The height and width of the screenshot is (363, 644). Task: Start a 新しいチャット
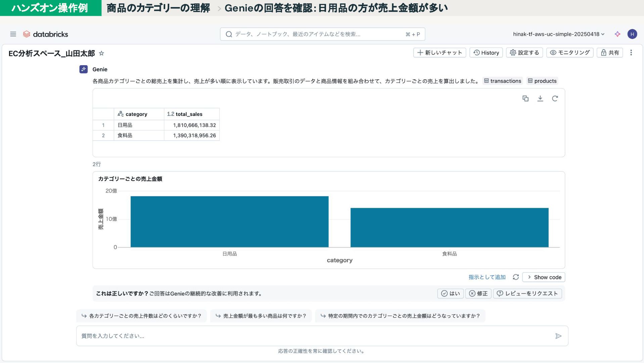coord(439,53)
